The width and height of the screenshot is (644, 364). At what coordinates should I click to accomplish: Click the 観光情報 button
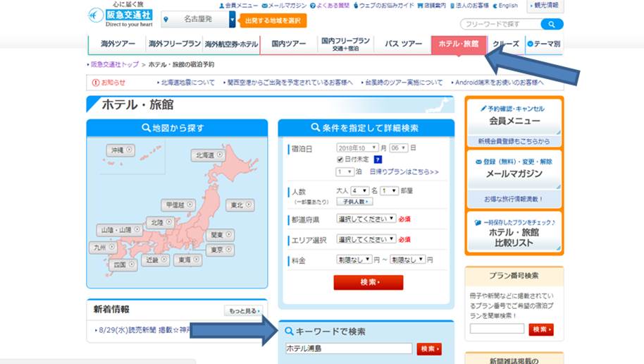[x=545, y=6]
